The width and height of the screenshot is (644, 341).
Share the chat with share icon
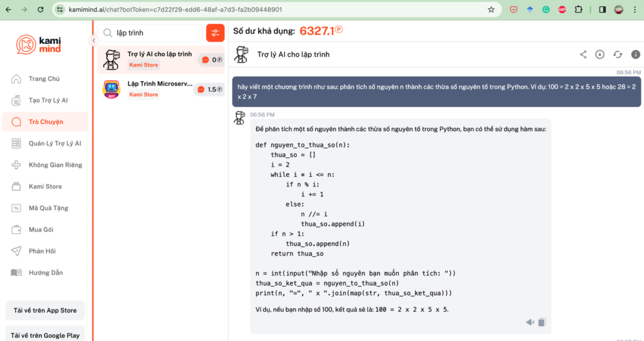583,54
